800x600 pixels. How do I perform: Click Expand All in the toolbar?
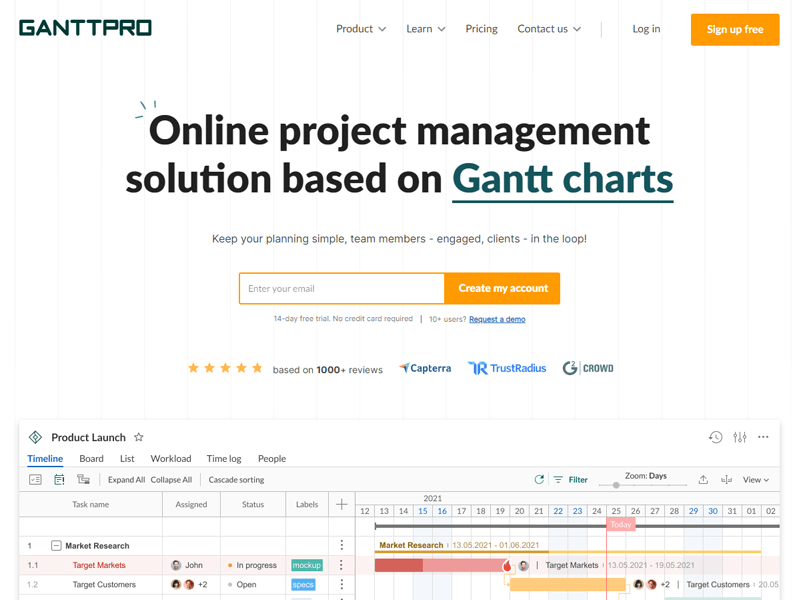pos(127,480)
